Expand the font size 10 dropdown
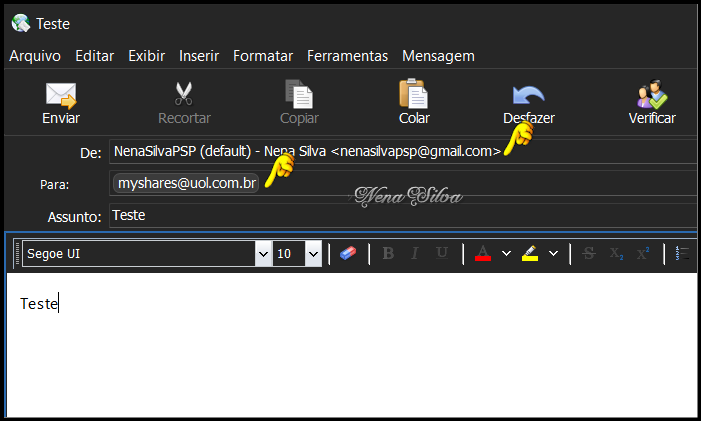 tap(314, 254)
